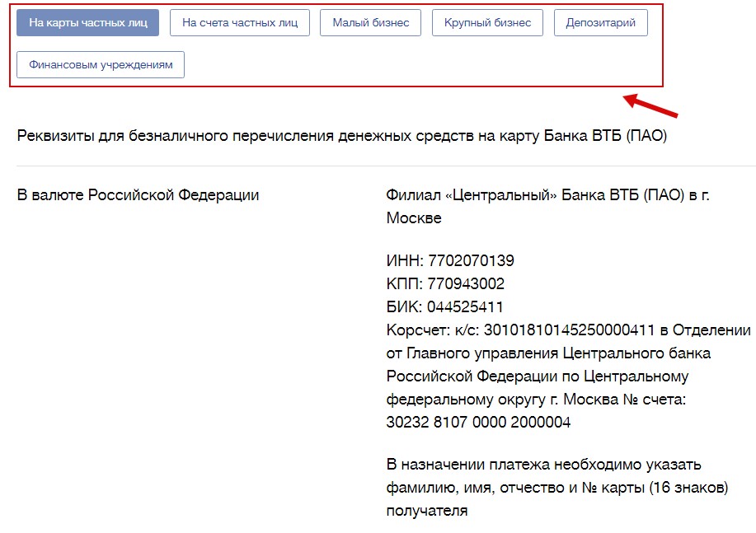Click the КПП value 770943002
Screen dimensions: 756x533
pos(466,284)
